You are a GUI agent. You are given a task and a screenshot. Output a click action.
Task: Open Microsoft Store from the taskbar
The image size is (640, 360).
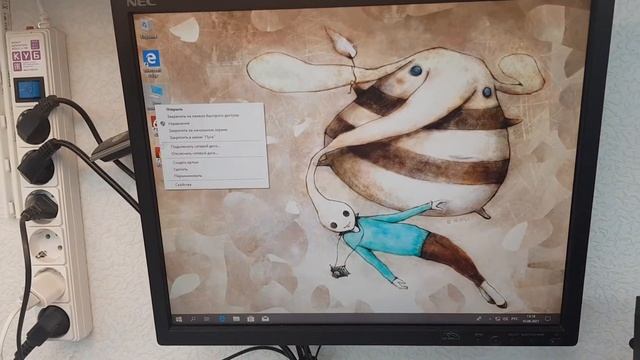(x=251, y=319)
